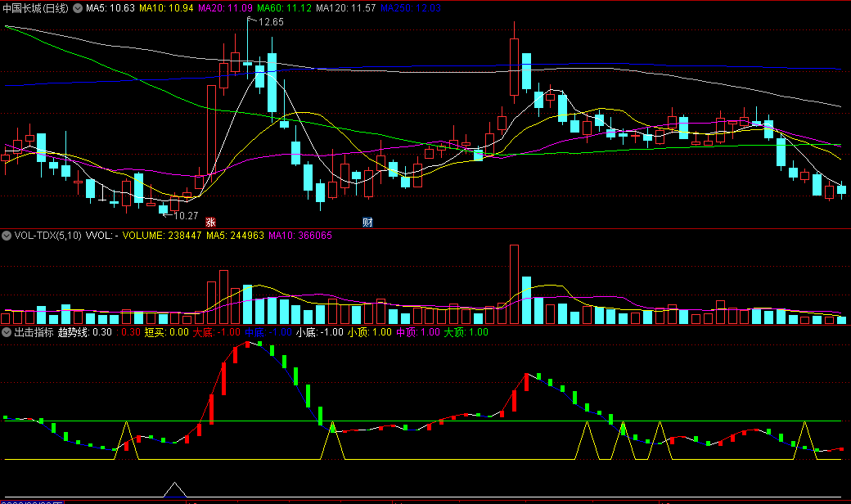Click the 大顶: 1.00 label

tap(466, 332)
